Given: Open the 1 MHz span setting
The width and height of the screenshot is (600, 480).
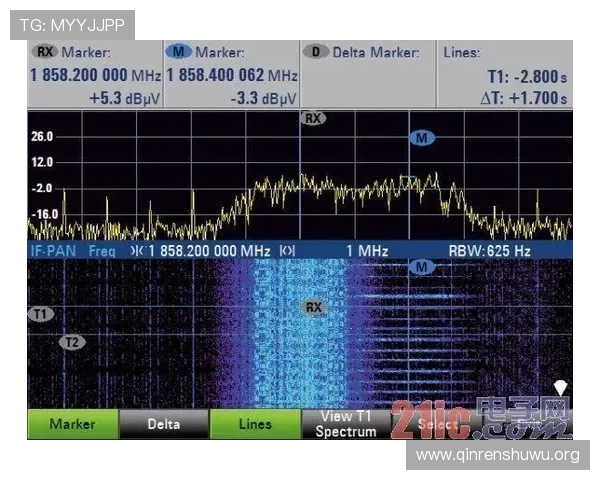Looking at the screenshot, I should (367, 251).
